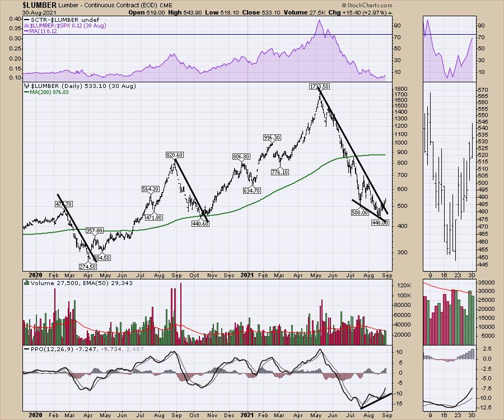Select the 440.60 price label
The width and height of the screenshot is (504, 420).
pos(200,223)
